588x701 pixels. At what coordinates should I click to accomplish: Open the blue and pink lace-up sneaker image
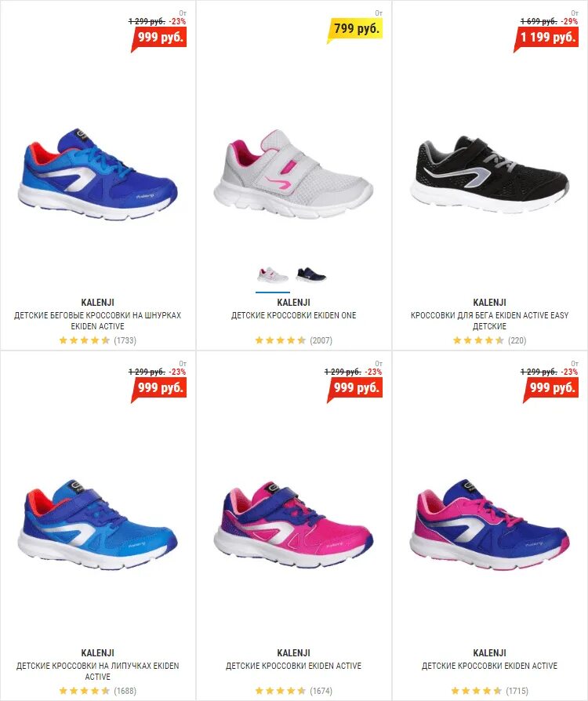click(489, 525)
